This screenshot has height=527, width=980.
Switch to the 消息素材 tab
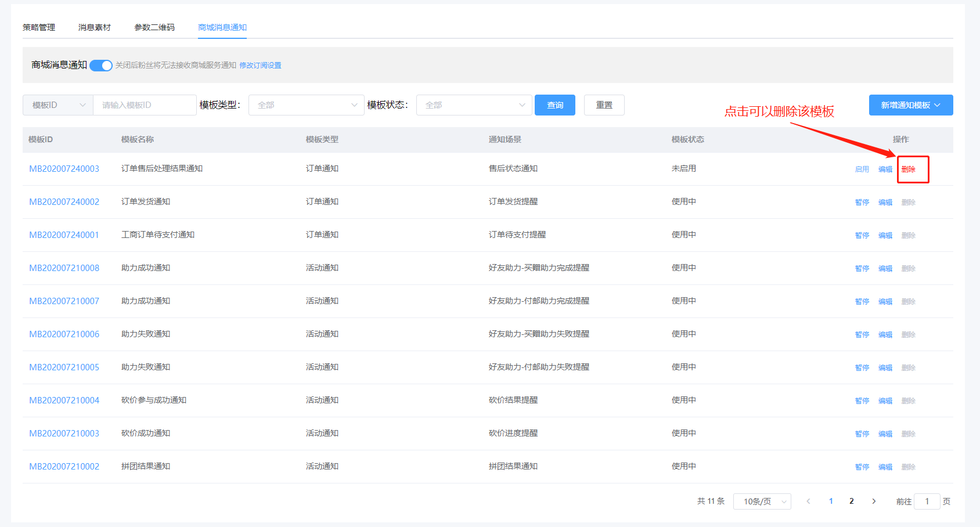pos(95,27)
